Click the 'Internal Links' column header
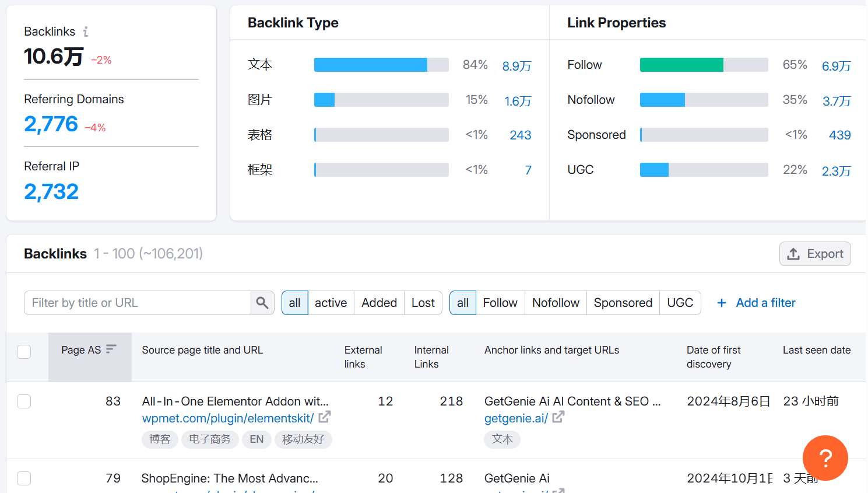The width and height of the screenshot is (868, 493). [431, 357]
